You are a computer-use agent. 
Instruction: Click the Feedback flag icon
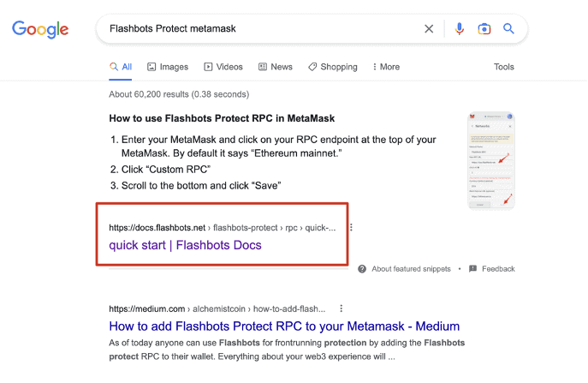pos(472,268)
